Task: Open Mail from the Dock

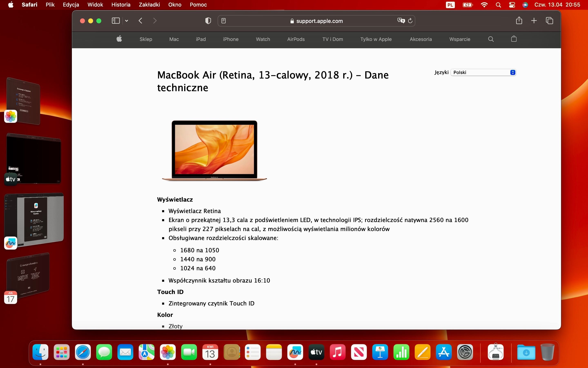Action: [125, 352]
